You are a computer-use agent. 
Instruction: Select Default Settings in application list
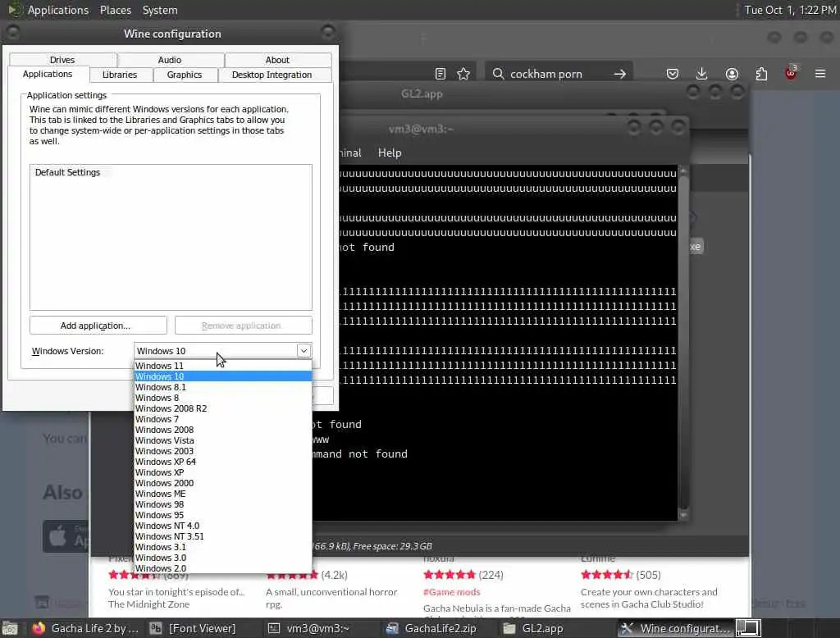pos(67,172)
